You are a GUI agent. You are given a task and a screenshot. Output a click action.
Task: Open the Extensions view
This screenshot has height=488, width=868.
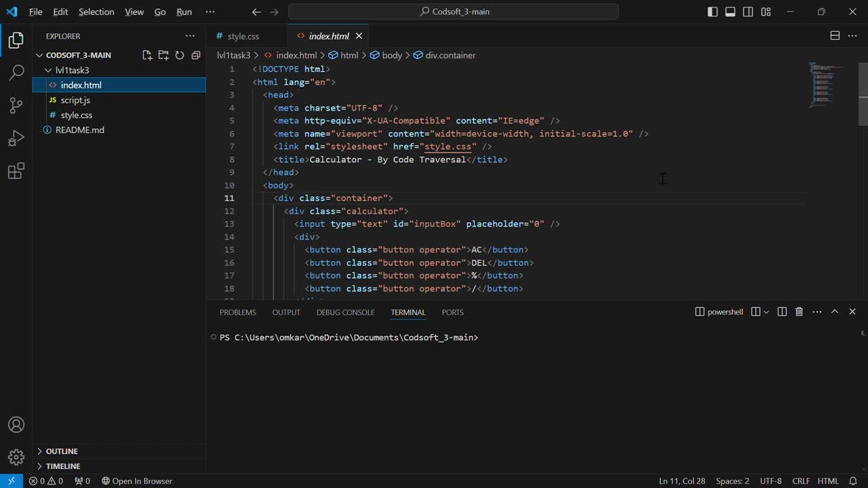(x=16, y=170)
